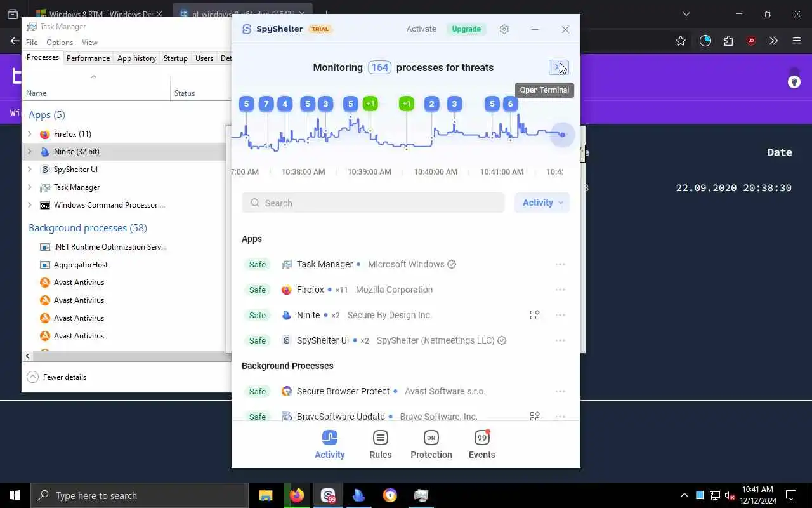Click taskbar search box
This screenshot has height=508, width=812.
[140, 495]
